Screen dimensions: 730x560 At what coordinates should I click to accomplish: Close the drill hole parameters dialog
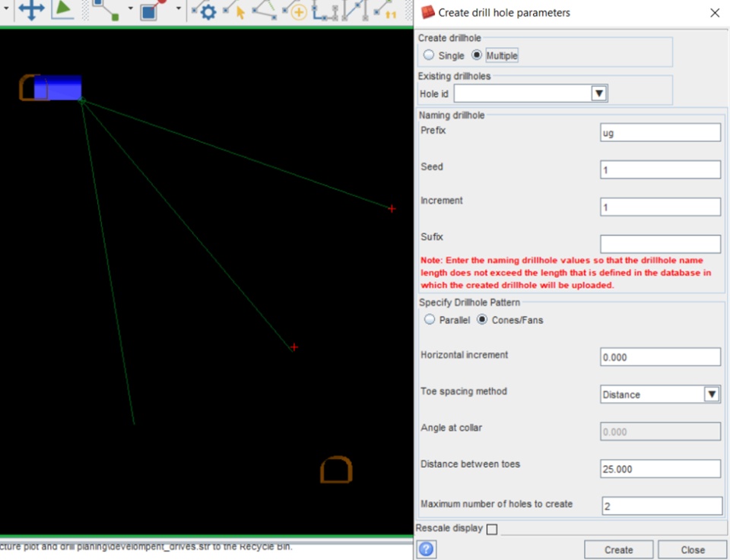coord(715,13)
